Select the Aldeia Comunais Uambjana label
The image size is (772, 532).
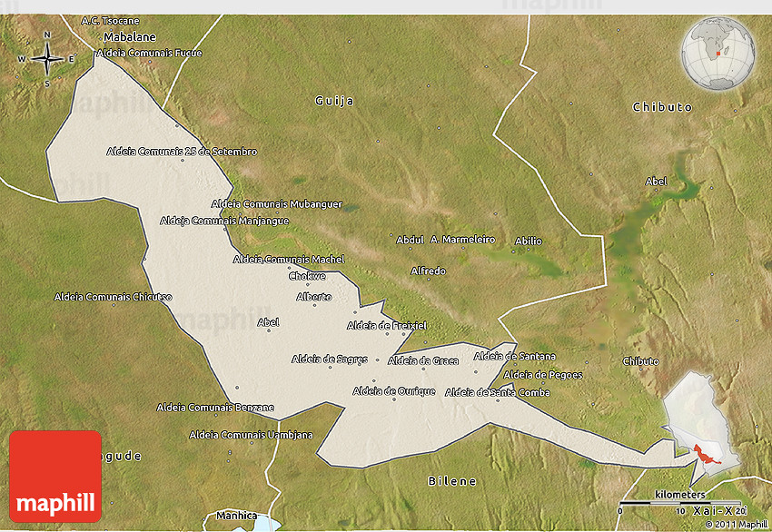click(x=251, y=435)
